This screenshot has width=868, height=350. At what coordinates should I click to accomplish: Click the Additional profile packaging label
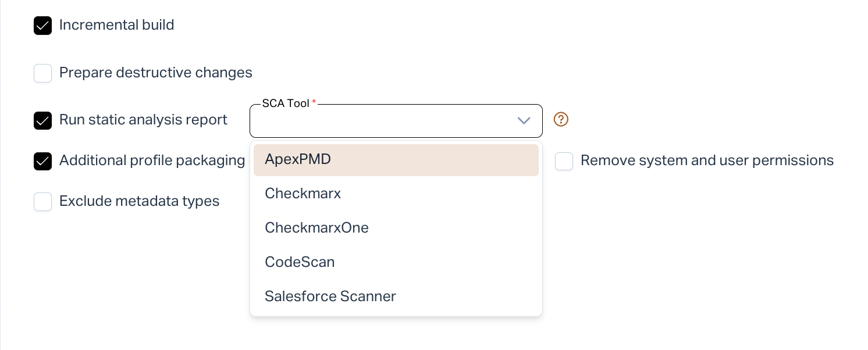(152, 161)
